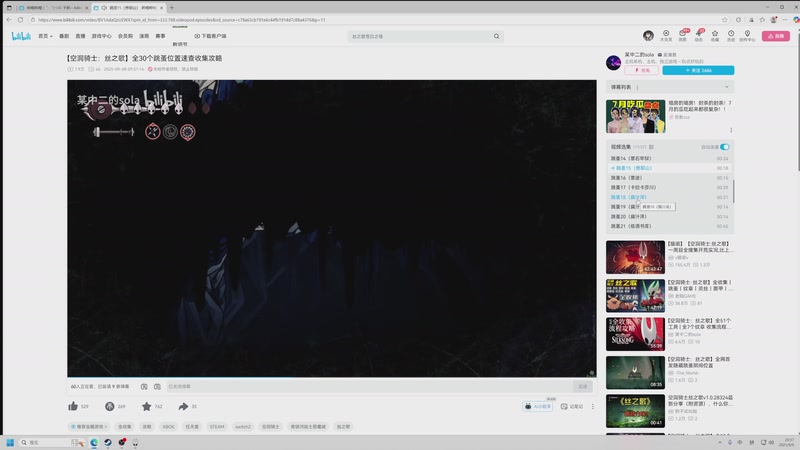Click the header search input box
Screen dimensions: 800x450
click(x=420, y=36)
